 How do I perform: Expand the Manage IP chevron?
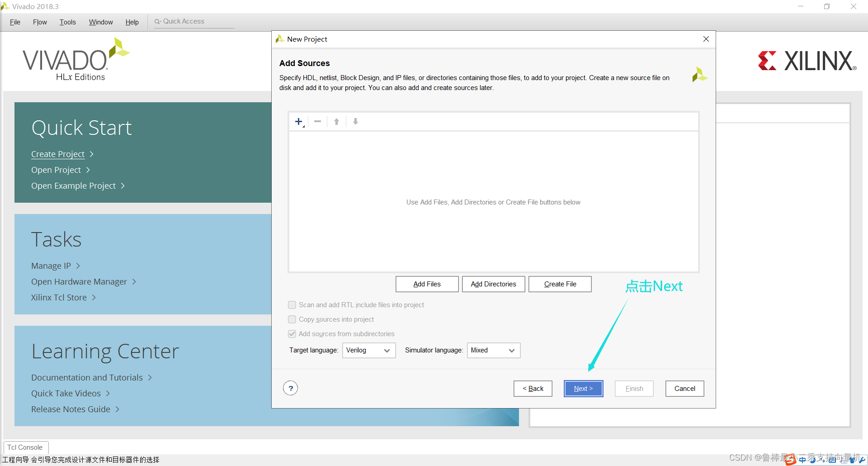coord(78,266)
